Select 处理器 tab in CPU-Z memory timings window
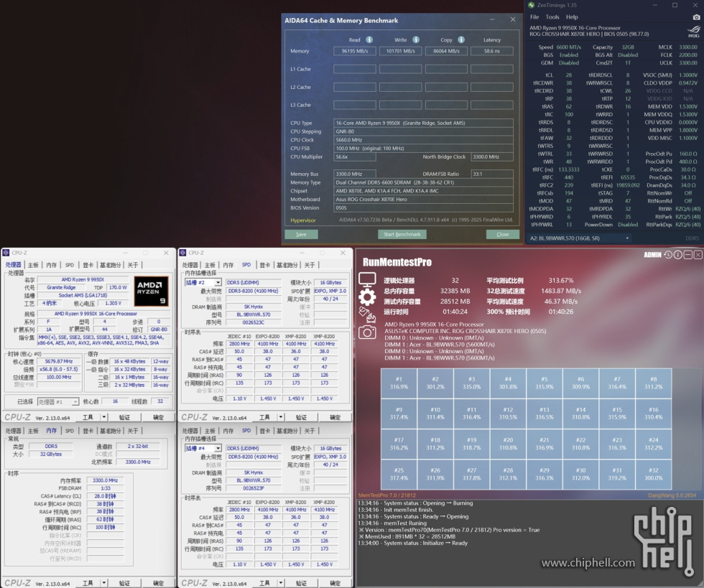 point(14,431)
